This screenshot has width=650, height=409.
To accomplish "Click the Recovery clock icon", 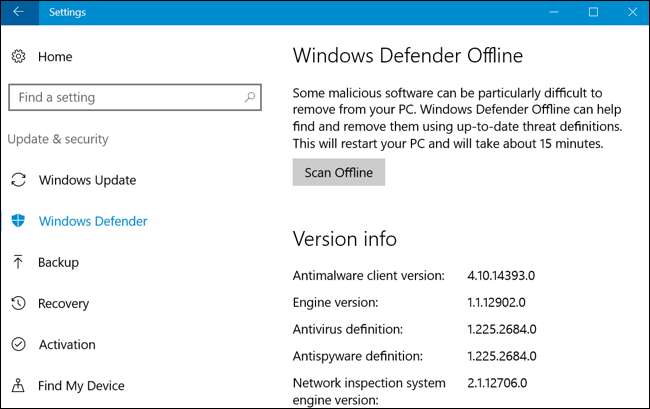I will tap(18, 303).
